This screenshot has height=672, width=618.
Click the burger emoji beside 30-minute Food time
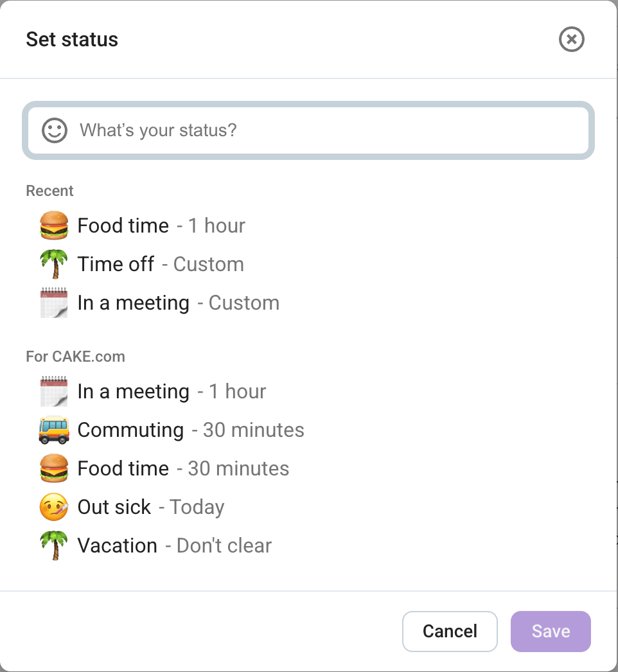(54, 468)
